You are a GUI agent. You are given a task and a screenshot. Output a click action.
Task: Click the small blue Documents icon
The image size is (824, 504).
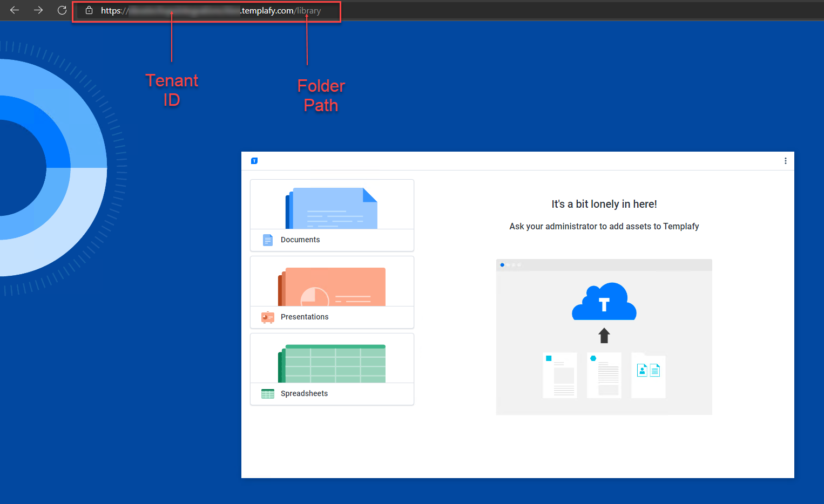[x=268, y=240]
